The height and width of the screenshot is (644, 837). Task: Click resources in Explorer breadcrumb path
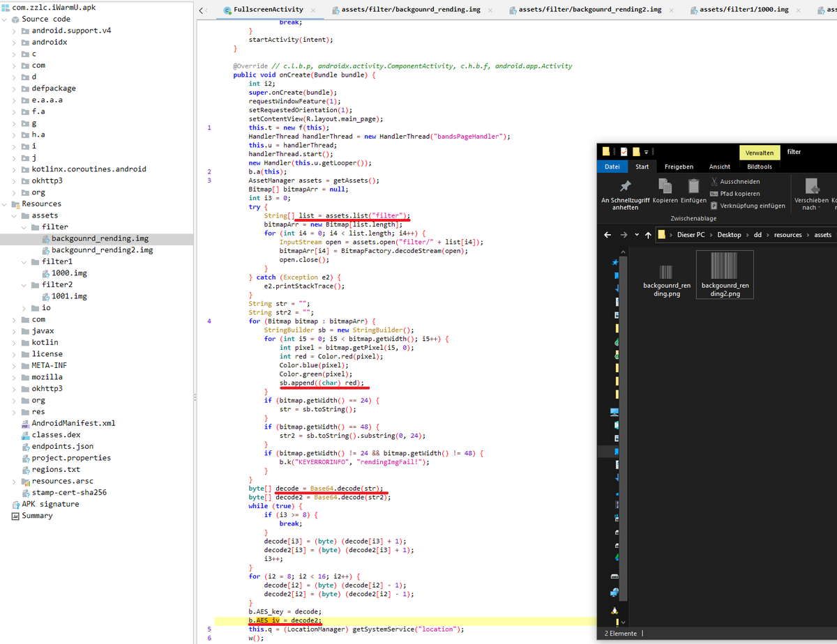[x=789, y=235]
